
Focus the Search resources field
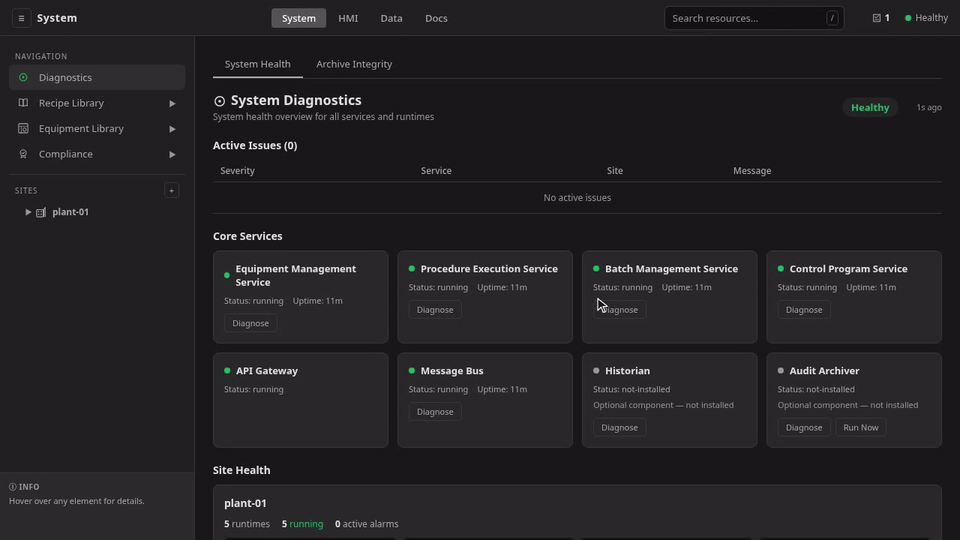tap(754, 18)
